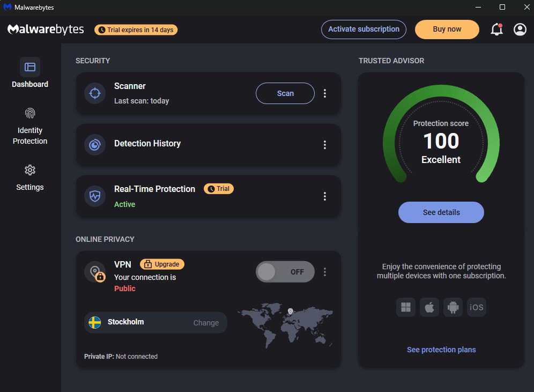
Task: Click the Apple platform icon
Action: (x=429, y=307)
